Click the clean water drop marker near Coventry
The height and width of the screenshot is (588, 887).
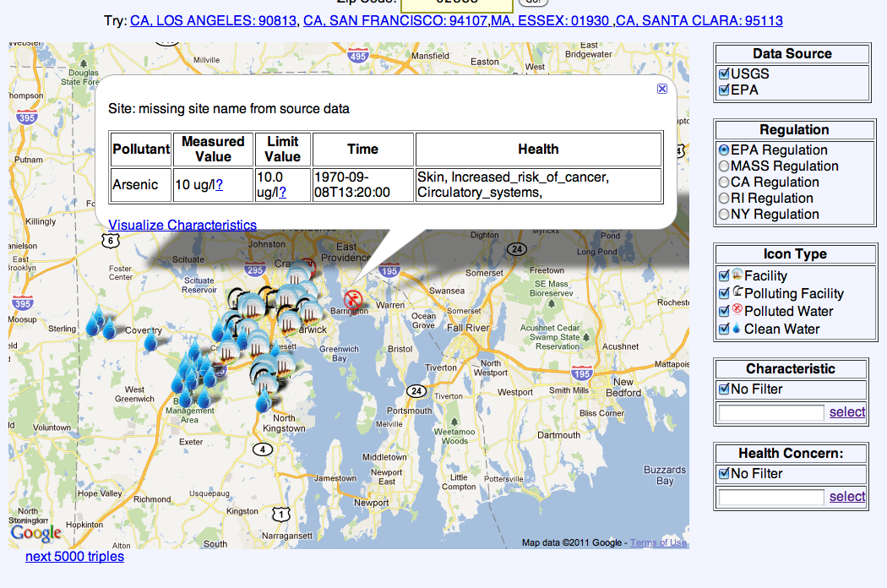click(x=150, y=340)
